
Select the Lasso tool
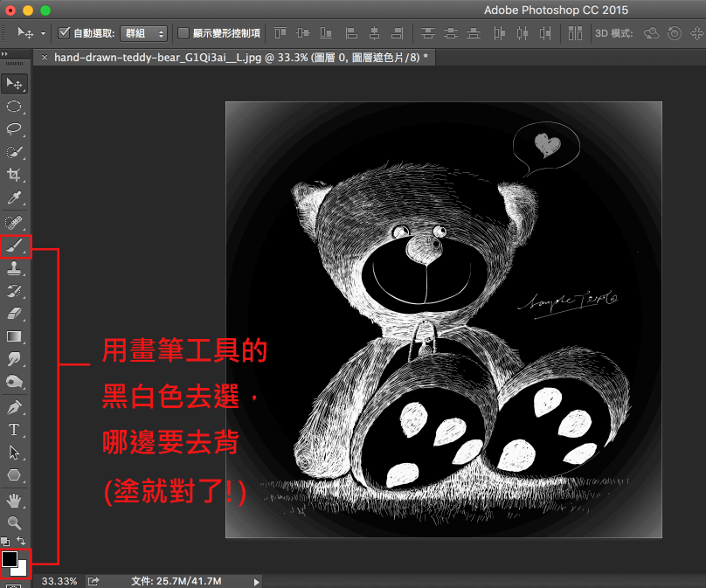[14, 128]
